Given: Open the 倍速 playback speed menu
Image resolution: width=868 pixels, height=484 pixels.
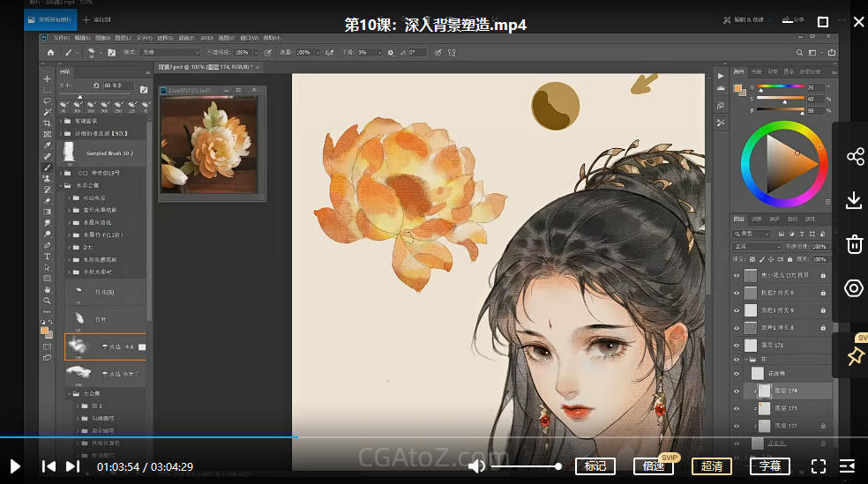Looking at the screenshot, I should (654, 466).
